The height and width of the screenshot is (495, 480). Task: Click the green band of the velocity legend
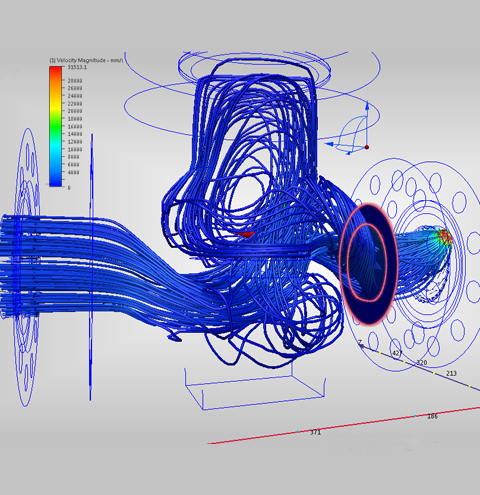coord(56,127)
